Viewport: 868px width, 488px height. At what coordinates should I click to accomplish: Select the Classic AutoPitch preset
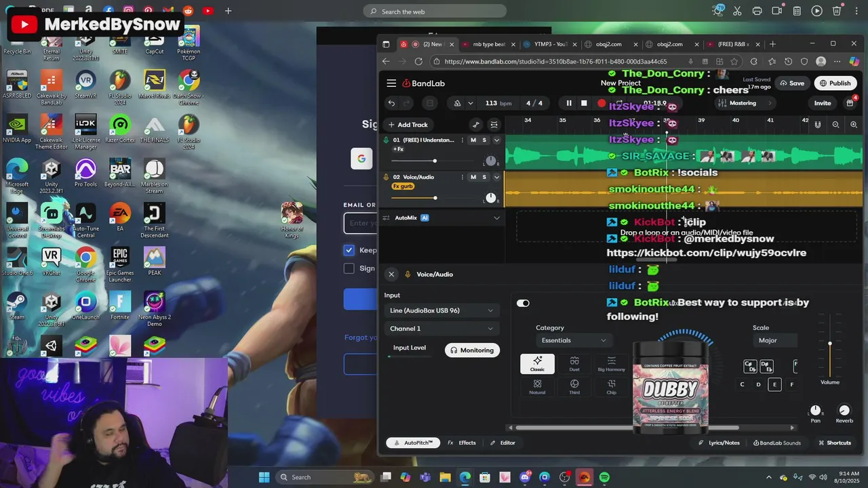tap(537, 364)
